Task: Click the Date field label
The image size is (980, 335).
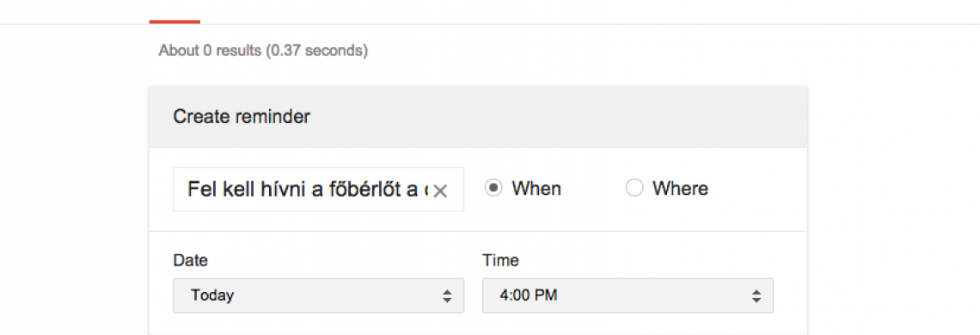Action: click(191, 260)
